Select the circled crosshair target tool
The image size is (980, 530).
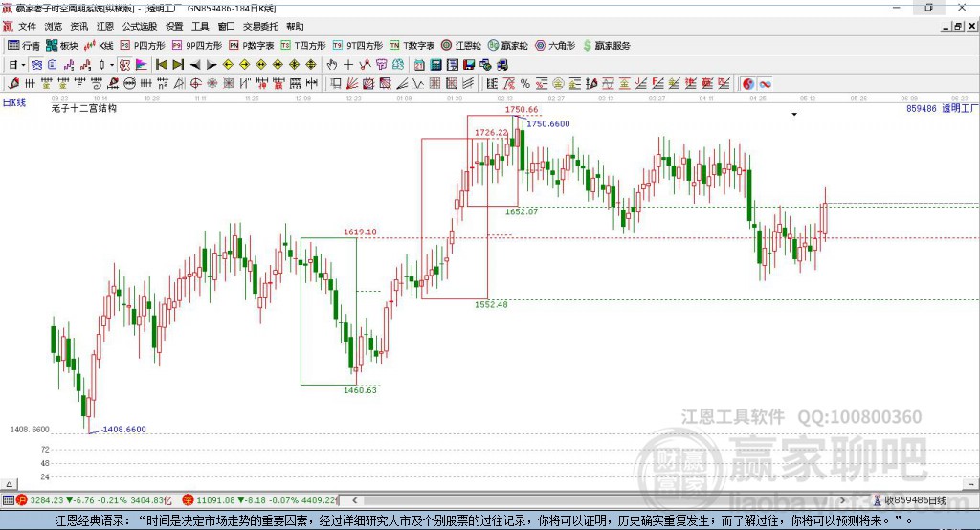(x=196, y=84)
